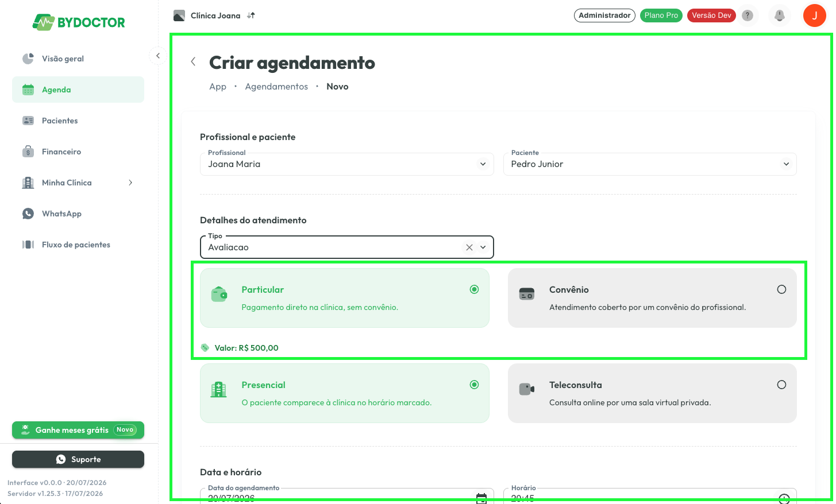The image size is (836, 504).
Task: Clear the Tipo field with the X icon
Action: coord(469,247)
